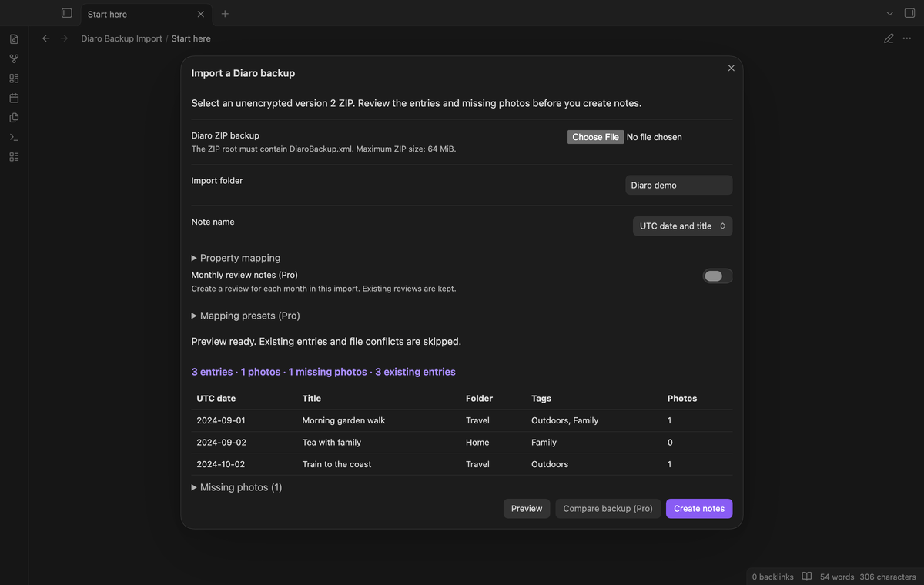Viewport: 924px width, 585px height.
Task: Switch to editing view pencil icon
Action: click(x=889, y=38)
